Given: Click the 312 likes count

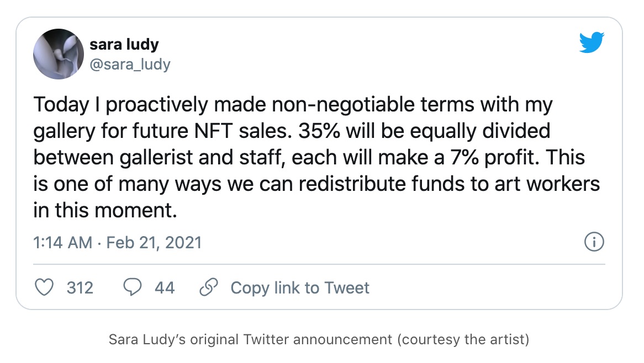Looking at the screenshot, I should click(x=80, y=287).
